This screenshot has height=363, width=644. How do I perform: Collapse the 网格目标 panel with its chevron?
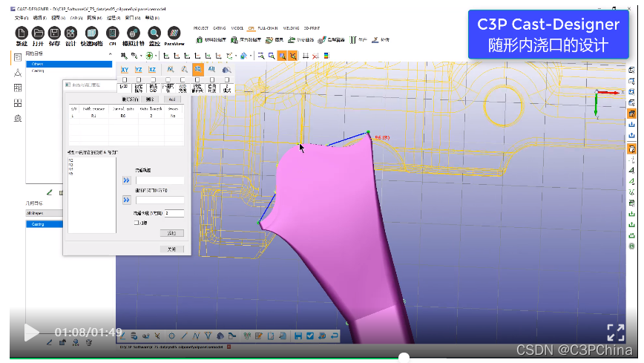[110, 54]
